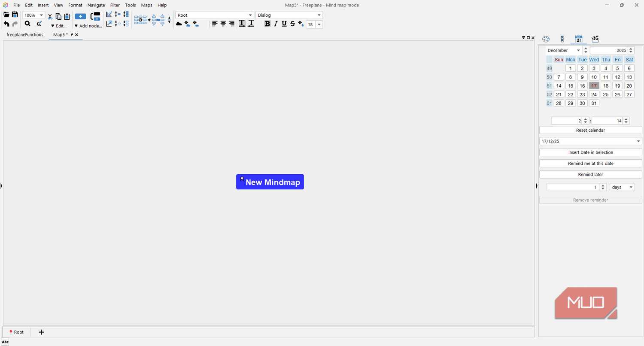This screenshot has height=346, width=644.
Task: Align text right
Action: pyautogui.click(x=232, y=24)
